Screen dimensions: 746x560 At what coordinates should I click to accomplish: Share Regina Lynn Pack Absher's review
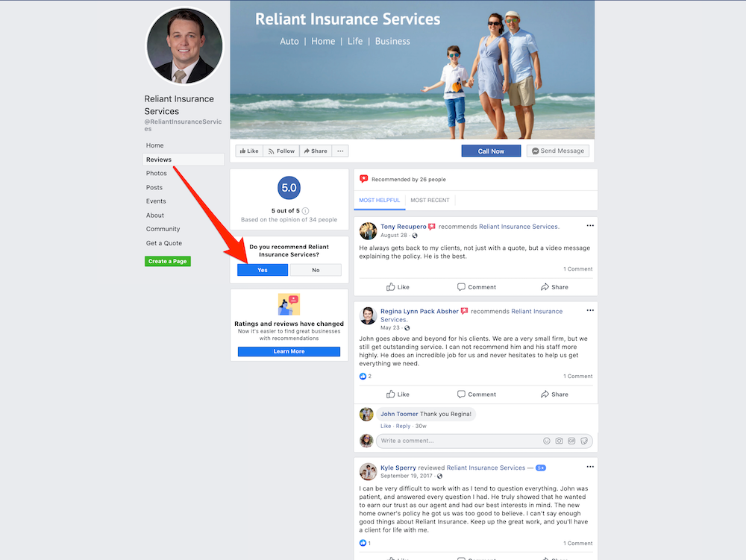pyautogui.click(x=554, y=394)
